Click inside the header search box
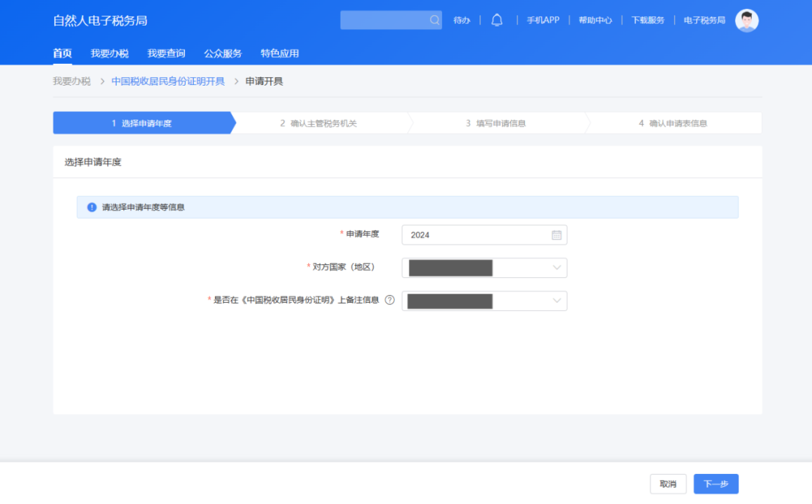This screenshot has height=504, width=812. point(383,20)
